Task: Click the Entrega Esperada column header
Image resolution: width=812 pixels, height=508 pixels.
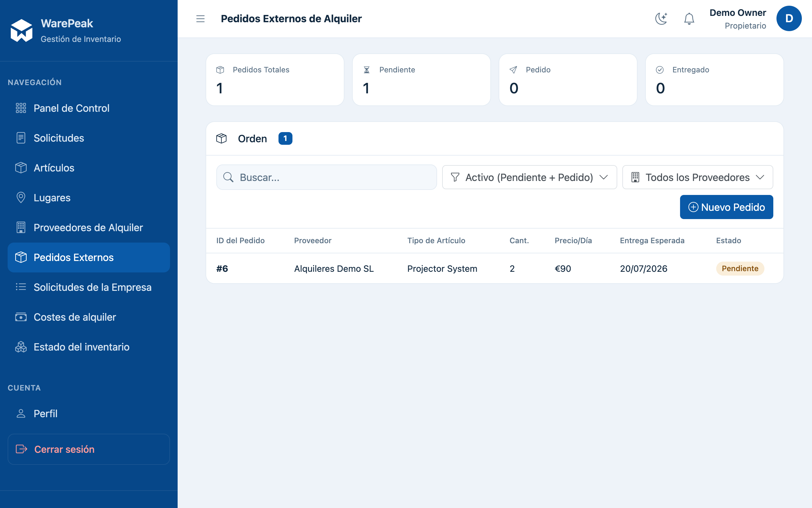Action: coord(652,241)
